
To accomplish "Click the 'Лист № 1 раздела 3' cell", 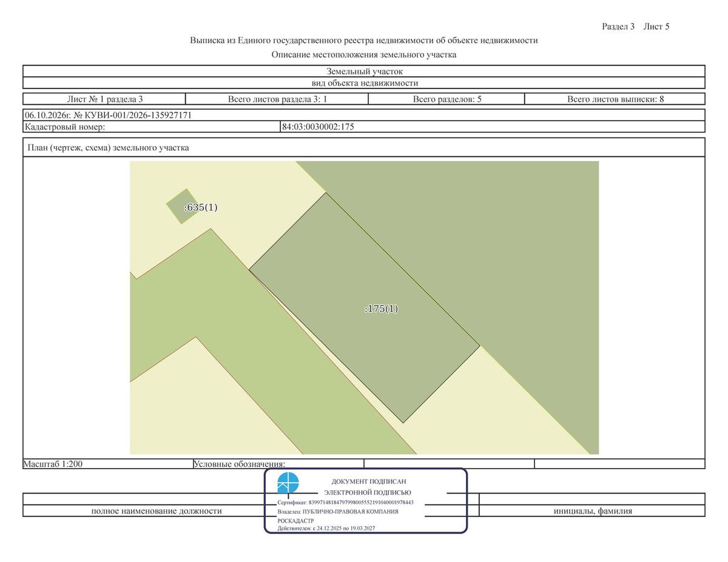I will [104, 99].
